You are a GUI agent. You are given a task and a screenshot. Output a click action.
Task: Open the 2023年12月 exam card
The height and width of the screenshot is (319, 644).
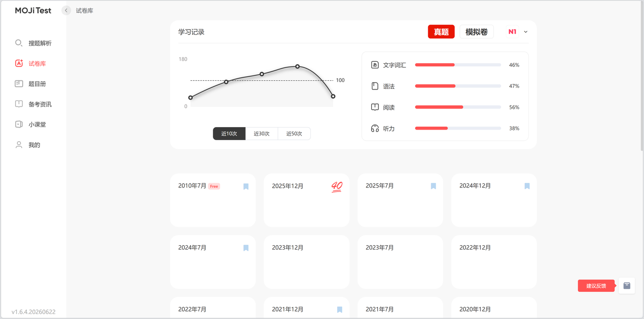coord(306,262)
